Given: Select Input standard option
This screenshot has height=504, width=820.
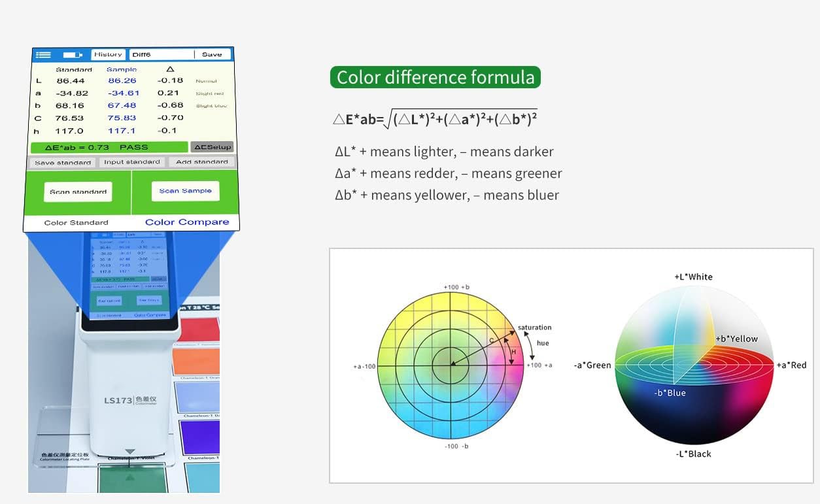Looking at the screenshot, I should click(132, 162).
